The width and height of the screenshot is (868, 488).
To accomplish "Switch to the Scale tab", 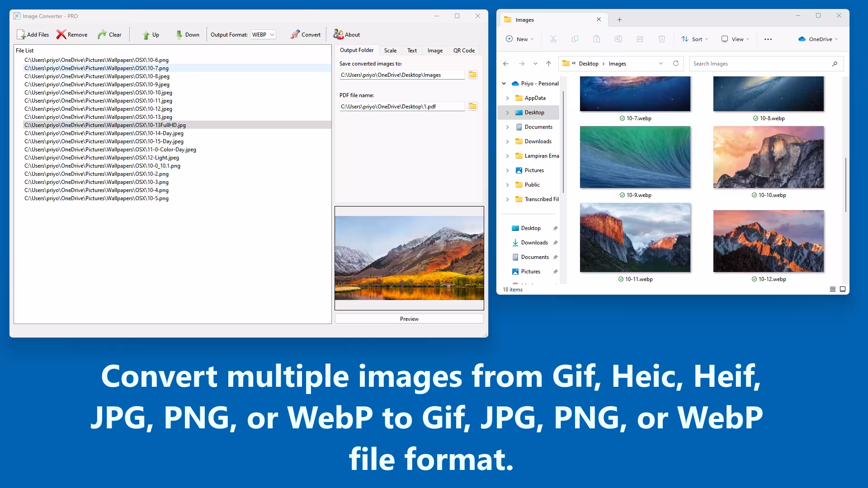I will coord(390,51).
